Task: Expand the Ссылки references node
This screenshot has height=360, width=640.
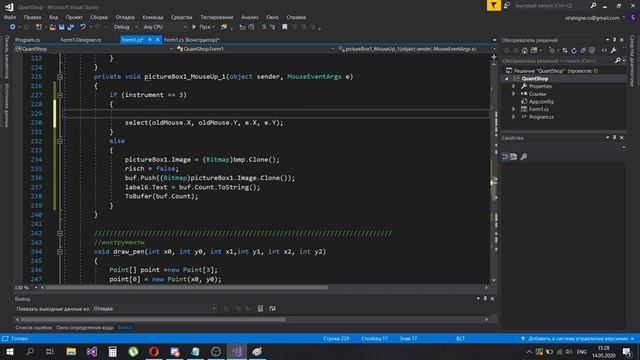Action: [x=514, y=94]
